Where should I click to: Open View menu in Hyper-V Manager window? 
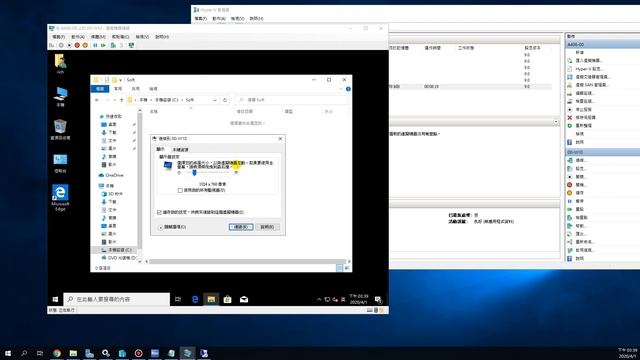[x=237, y=18]
